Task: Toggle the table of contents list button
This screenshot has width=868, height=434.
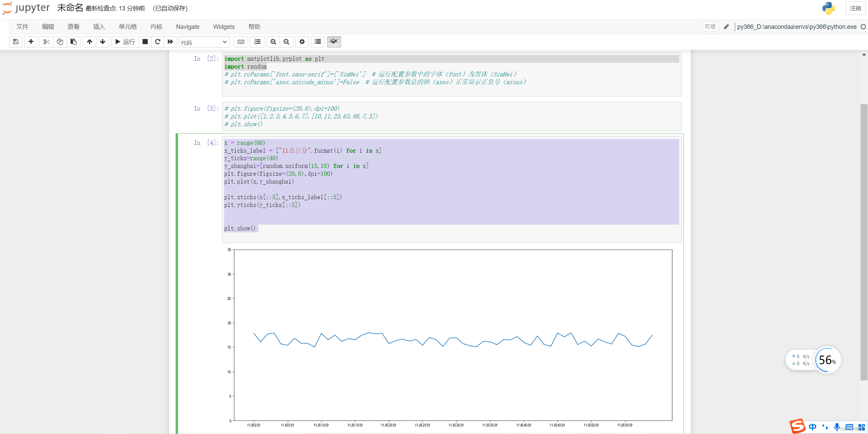Action: 318,42
